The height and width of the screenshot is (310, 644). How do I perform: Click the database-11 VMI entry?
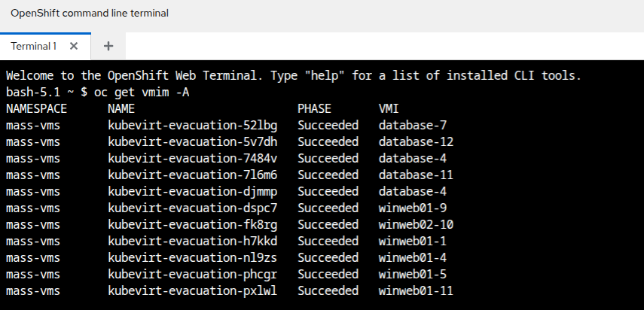click(416, 175)
